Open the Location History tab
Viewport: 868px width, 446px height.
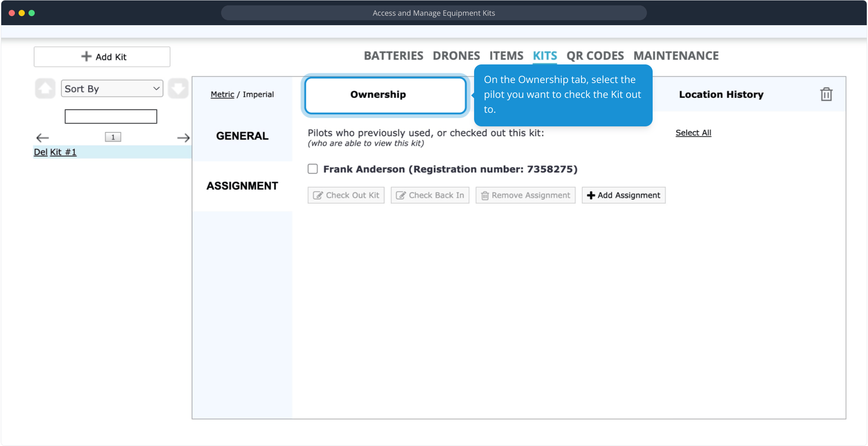click(x=721, y=95)
